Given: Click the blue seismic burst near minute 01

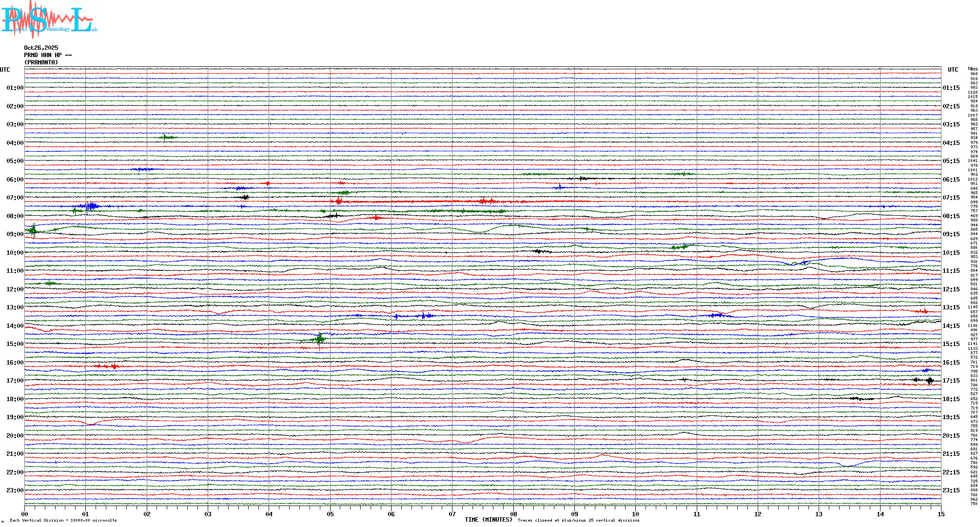Looking at the screenshot, I should click(x=90, y=206).
